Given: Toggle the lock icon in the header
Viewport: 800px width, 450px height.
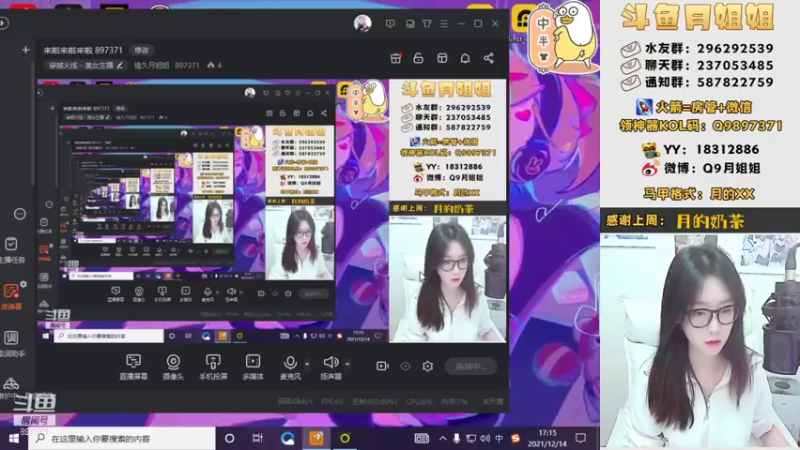Looking at the screenshot, I should [x=418, y=58].
